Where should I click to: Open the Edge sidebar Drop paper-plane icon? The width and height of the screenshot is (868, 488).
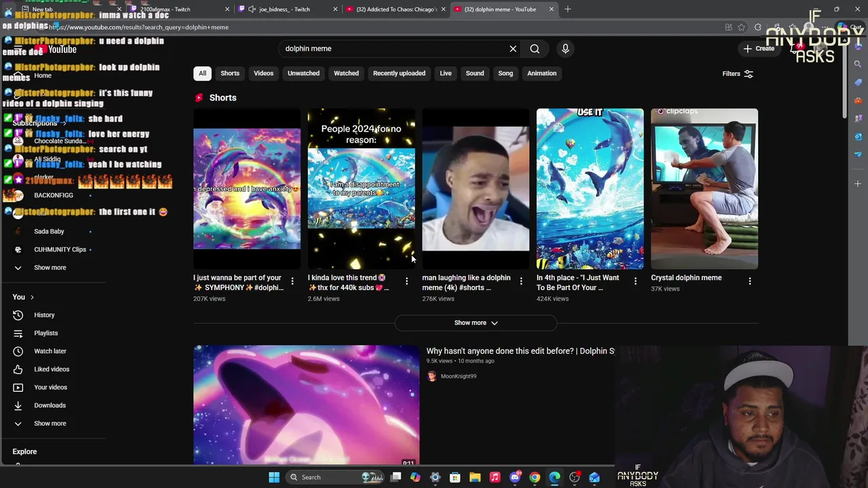858,155
